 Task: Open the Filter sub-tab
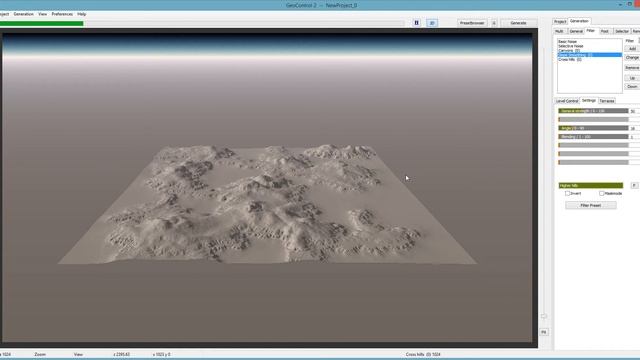[x=591, y=31]
